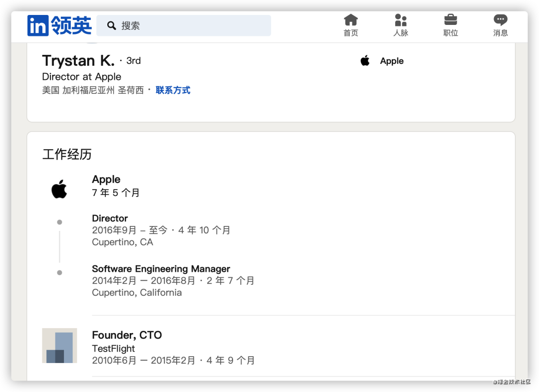This screenshot has height=392, width=539.
Task: Click the Apple logo in work experience
Action: 59,189
